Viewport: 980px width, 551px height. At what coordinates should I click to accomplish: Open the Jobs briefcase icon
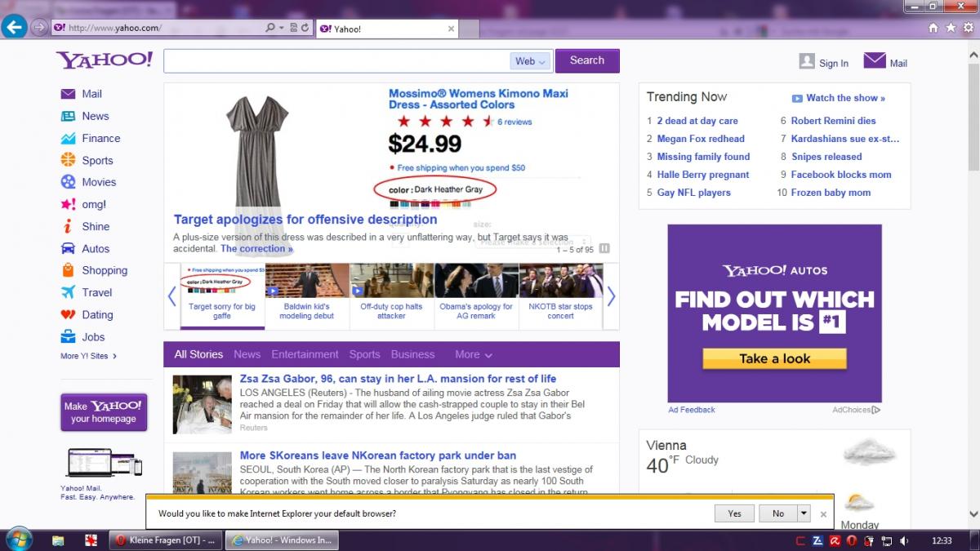pyautogui.click(x=68, y=336)
